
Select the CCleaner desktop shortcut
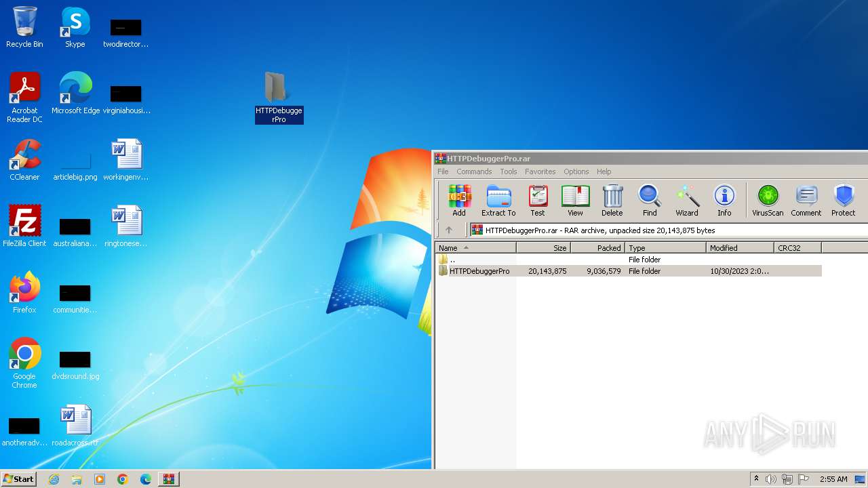(x=24, y=160)
